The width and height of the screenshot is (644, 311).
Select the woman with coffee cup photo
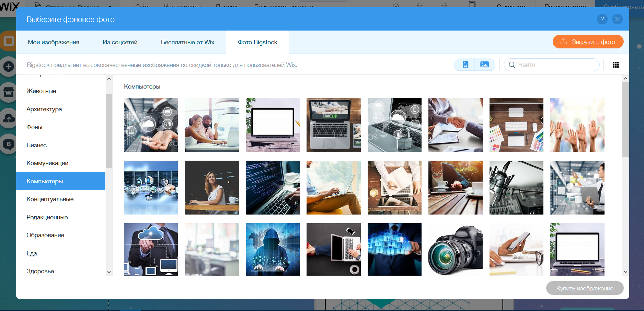[x=212, y=187]
